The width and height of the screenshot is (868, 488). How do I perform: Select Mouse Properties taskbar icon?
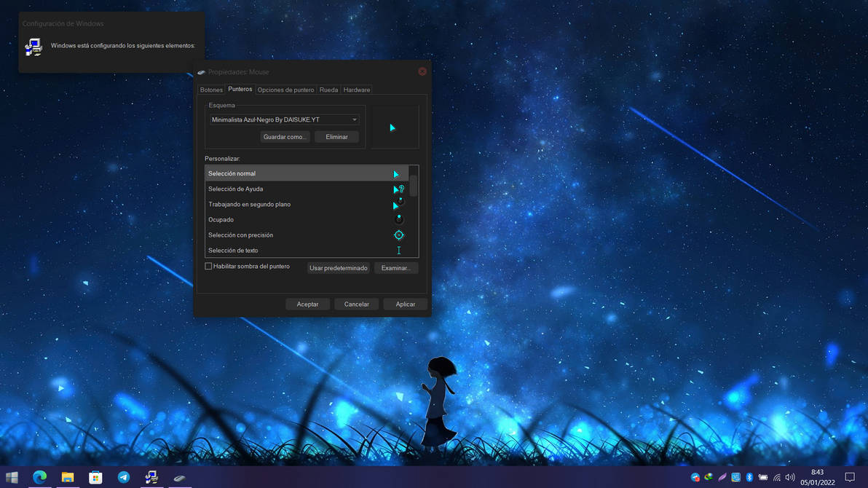tap(179, 478)
